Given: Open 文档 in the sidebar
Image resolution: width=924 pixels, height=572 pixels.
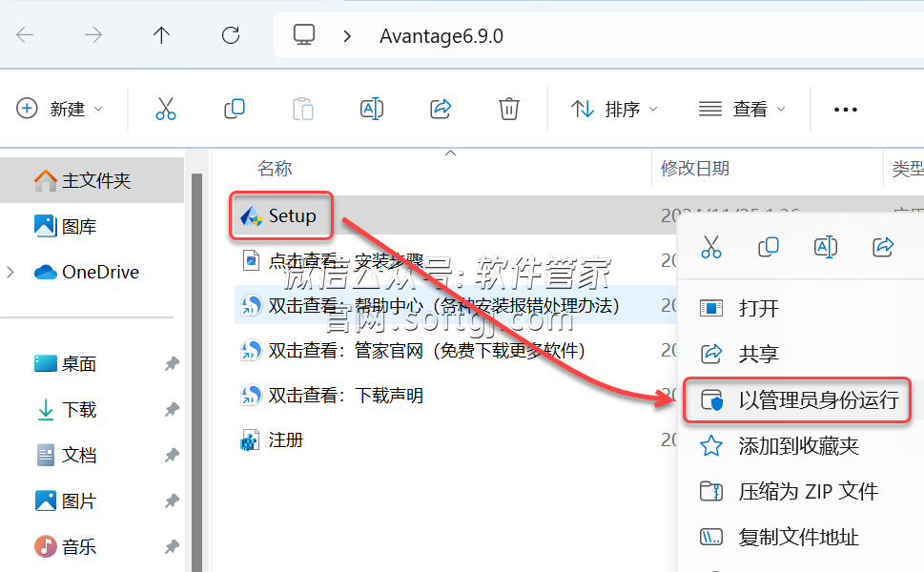Looking at the screenshot, I should 65,455.
